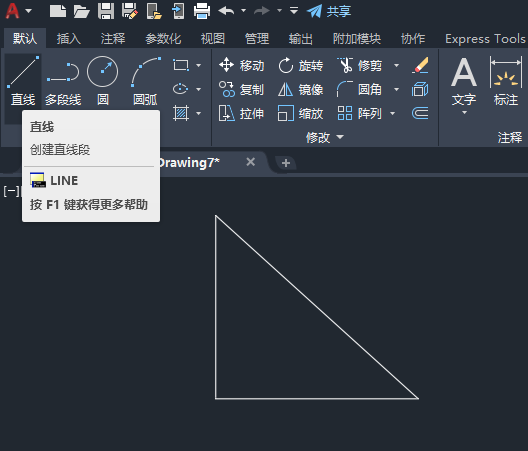
Task: Click the LINE command name in tooltip
Action: click(x=64, y=181)
